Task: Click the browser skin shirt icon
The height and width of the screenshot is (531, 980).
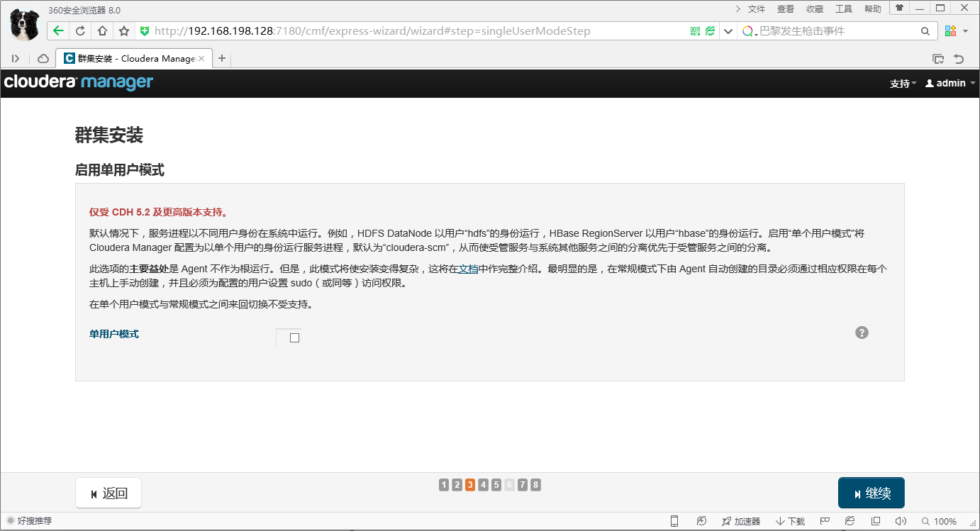Action: tap(899, 8)
